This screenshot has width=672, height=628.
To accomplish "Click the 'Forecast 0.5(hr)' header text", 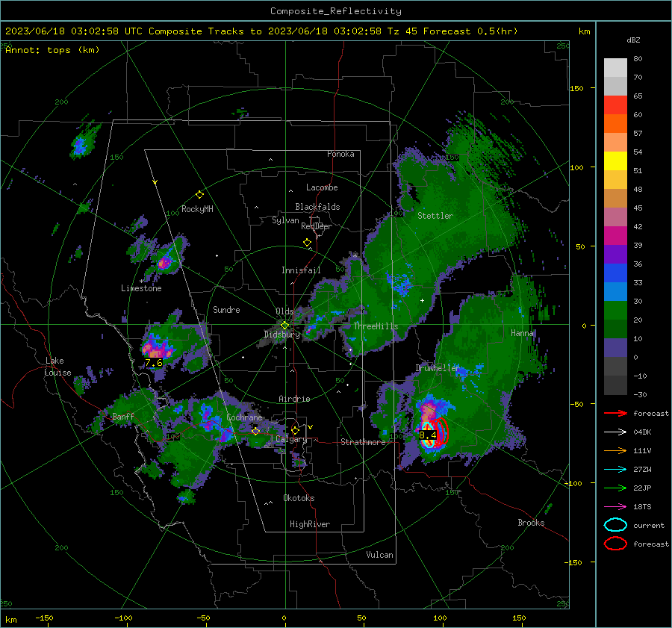I will pos(470,31).
